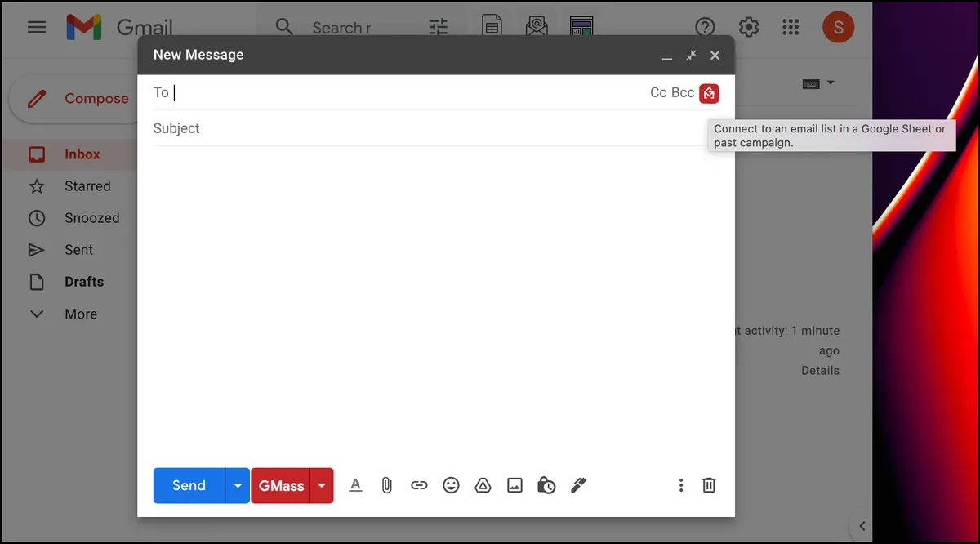Attach files with paperclip icon
The image size is (980, 544).
tap(387, 485)
